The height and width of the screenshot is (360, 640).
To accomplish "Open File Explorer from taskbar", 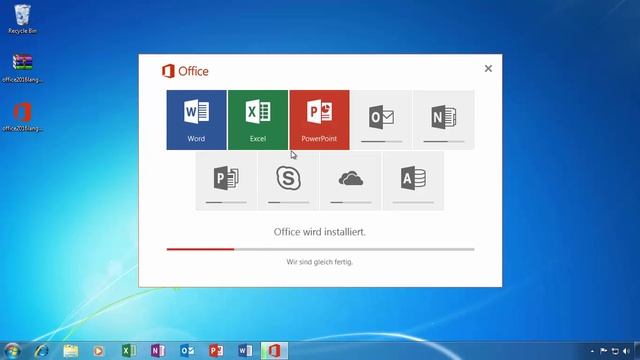I will point(71,351).
